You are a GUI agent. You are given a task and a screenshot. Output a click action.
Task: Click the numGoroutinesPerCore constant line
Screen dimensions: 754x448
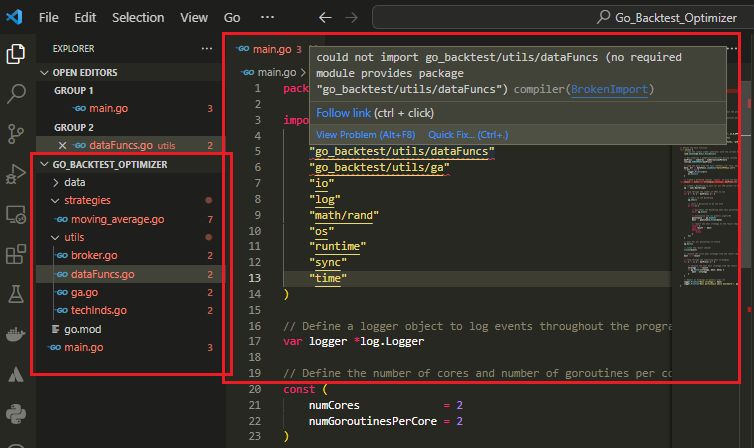[385, 421]
